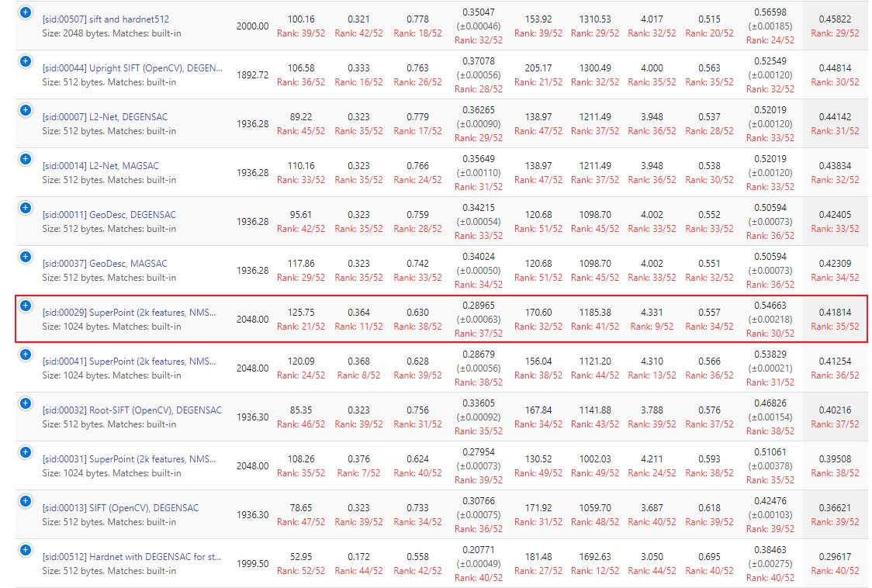
Task: Click the plus icon for sid:00031 SuperPoint
Action: coord(25,452)
